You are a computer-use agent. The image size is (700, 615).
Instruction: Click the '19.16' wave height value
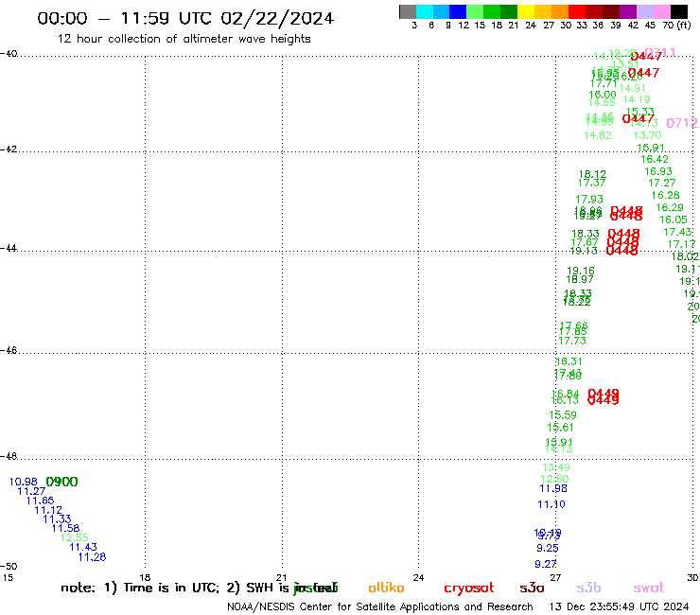coord(581,271)
